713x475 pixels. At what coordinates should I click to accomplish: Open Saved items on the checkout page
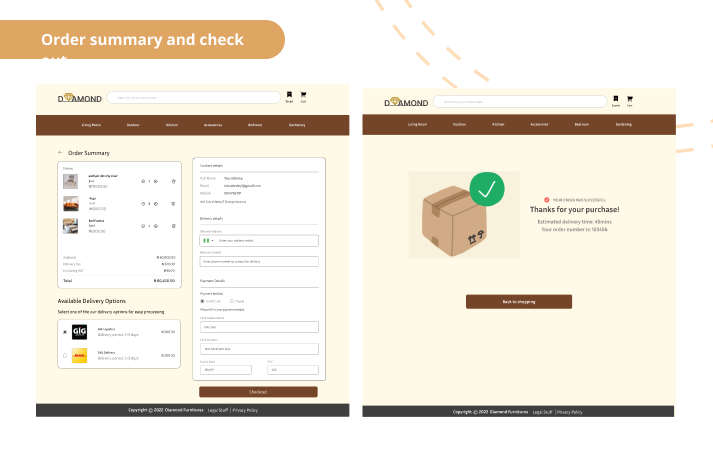point(289,96)
